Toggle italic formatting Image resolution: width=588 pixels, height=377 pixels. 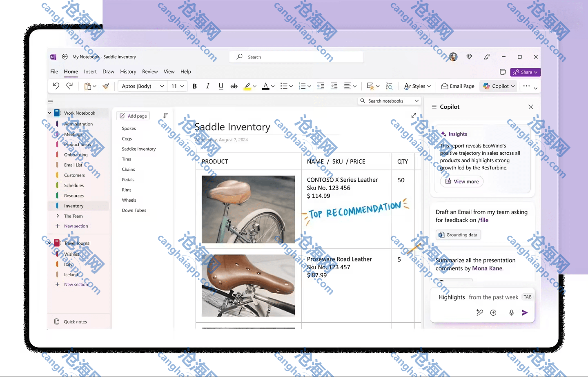tap(208, 86)
